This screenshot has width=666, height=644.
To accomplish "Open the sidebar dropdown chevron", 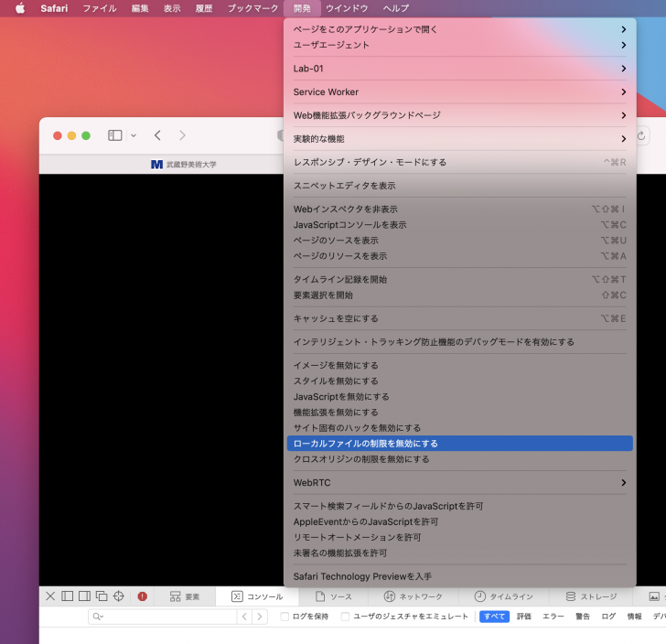I will (x=134, y=135).
